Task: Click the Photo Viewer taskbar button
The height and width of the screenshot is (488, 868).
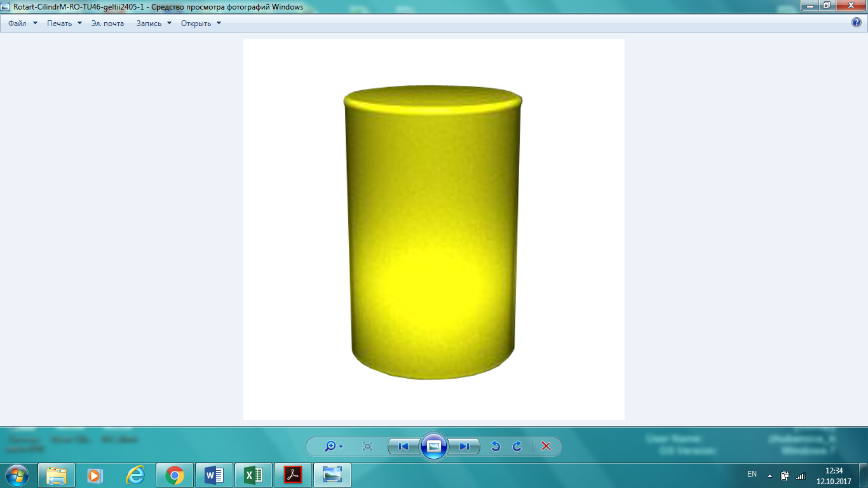Action: pos(332,475)
